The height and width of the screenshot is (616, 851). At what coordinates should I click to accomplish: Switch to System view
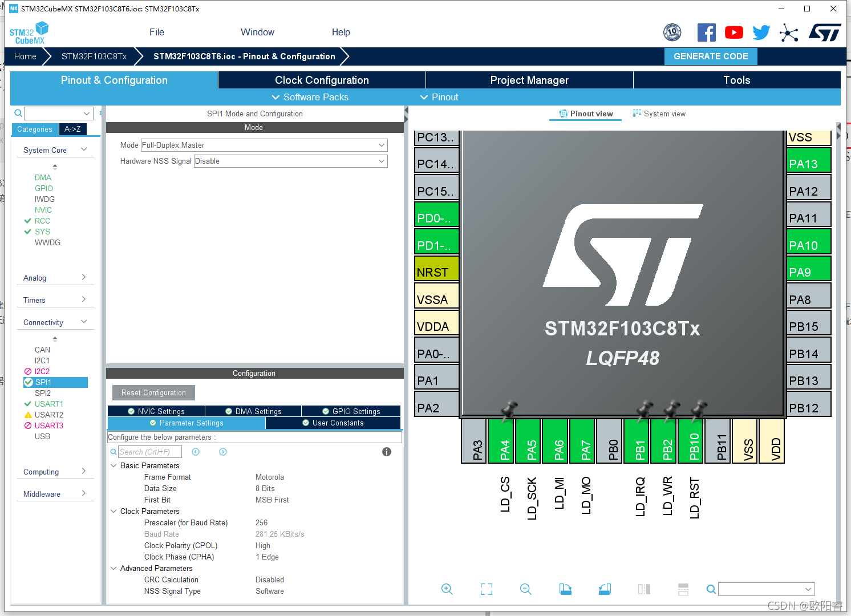coord(659,114)
